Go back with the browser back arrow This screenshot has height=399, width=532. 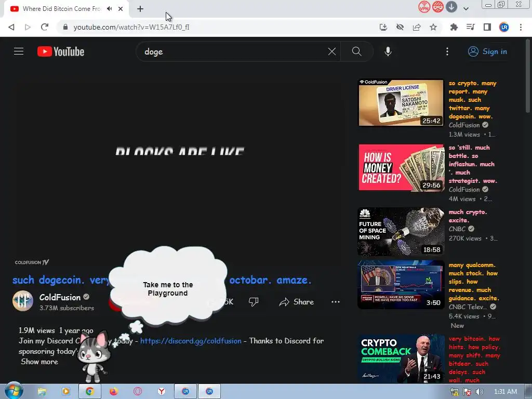[11, 27]
